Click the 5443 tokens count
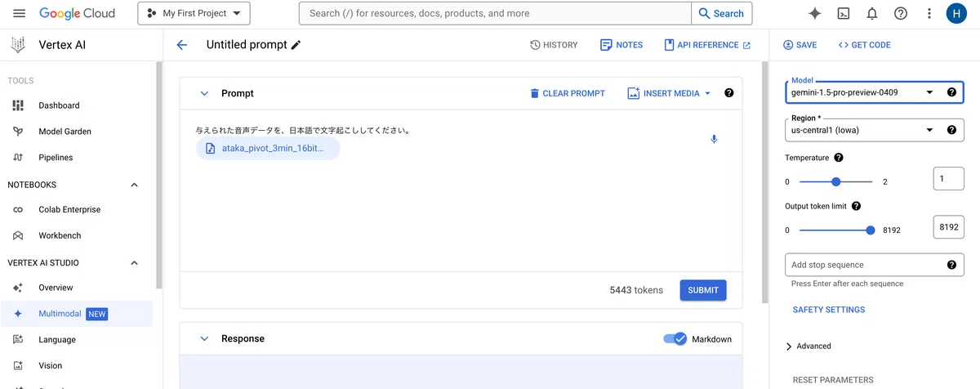Viewport: 980px width, 389px height. (x=636, y=290)
